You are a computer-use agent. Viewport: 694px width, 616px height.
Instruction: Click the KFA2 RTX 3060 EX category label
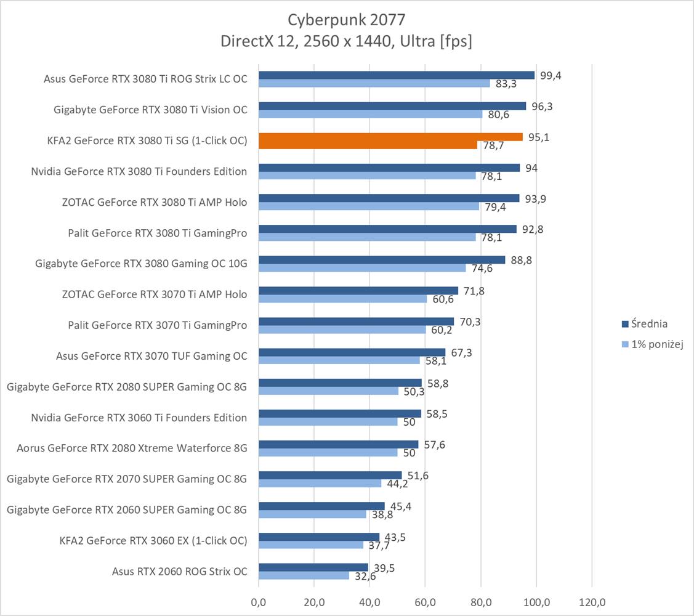coord(153,541)
